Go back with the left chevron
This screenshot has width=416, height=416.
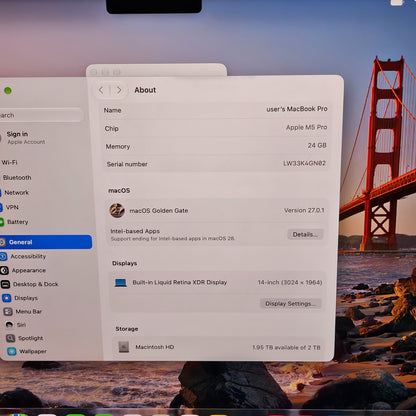pos(101,90)
